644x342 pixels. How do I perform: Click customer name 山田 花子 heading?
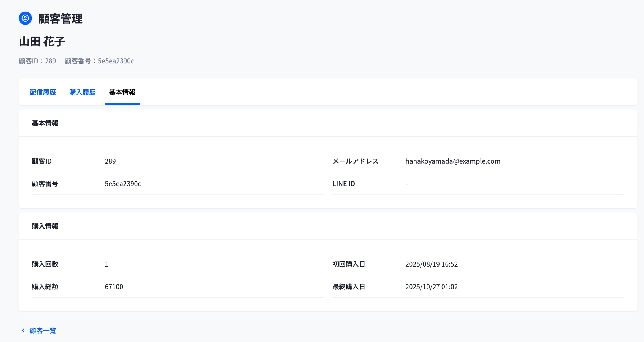pos(42,42)
